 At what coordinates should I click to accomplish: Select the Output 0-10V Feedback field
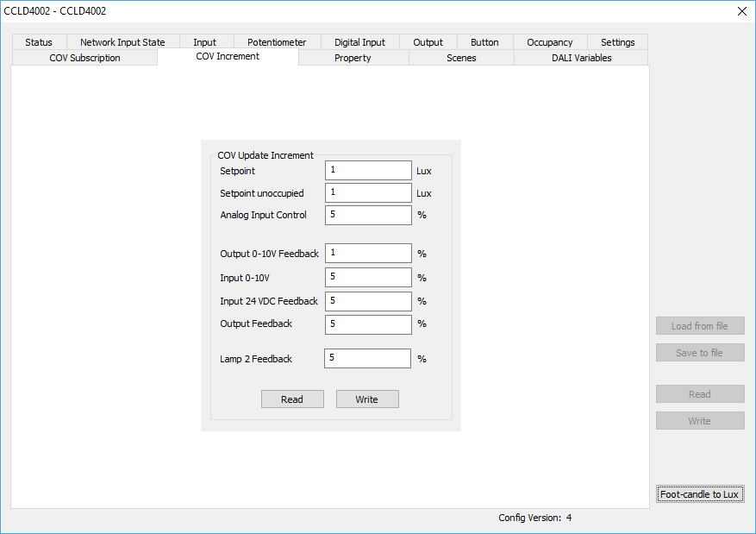pyautogui.click(x=368, y=253)
